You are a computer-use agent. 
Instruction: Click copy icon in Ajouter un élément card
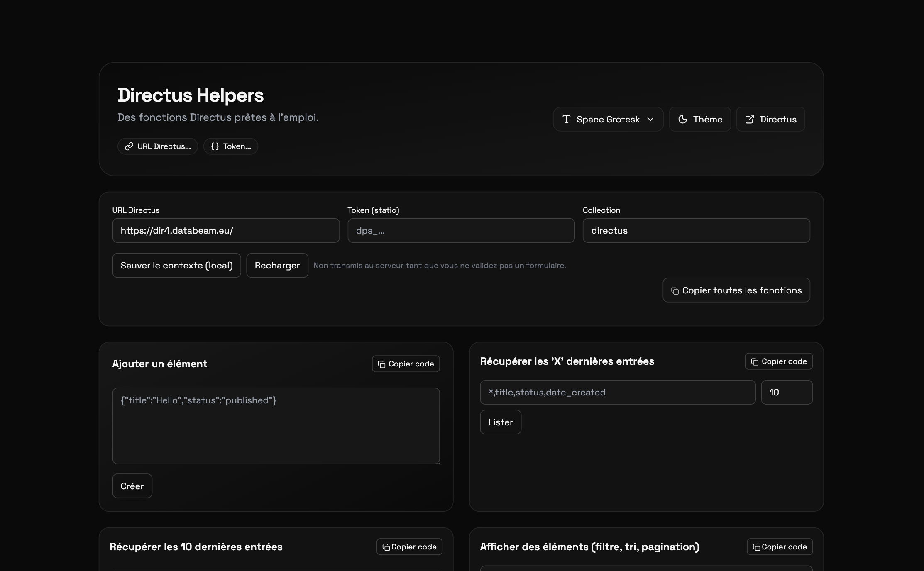click(381, 364)
